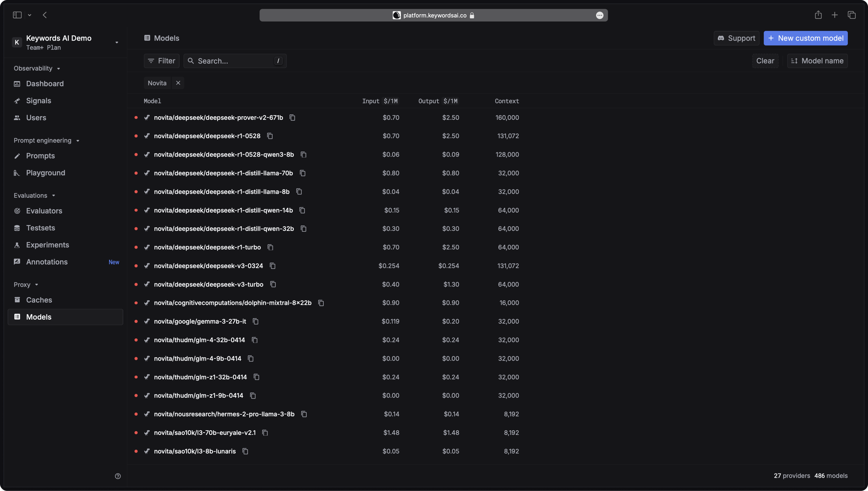
Task: Open page options in the address bar
Action: coord(599,15)
